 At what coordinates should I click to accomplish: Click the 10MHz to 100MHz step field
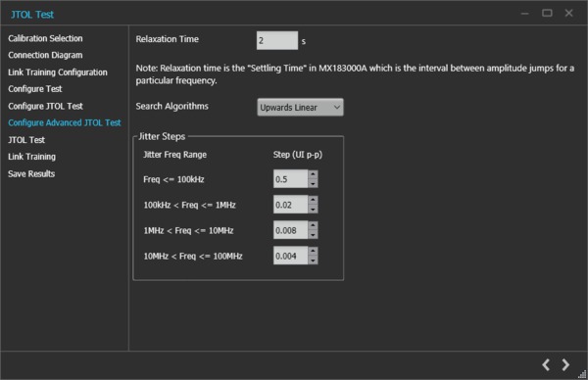click(x=291, y=256)
